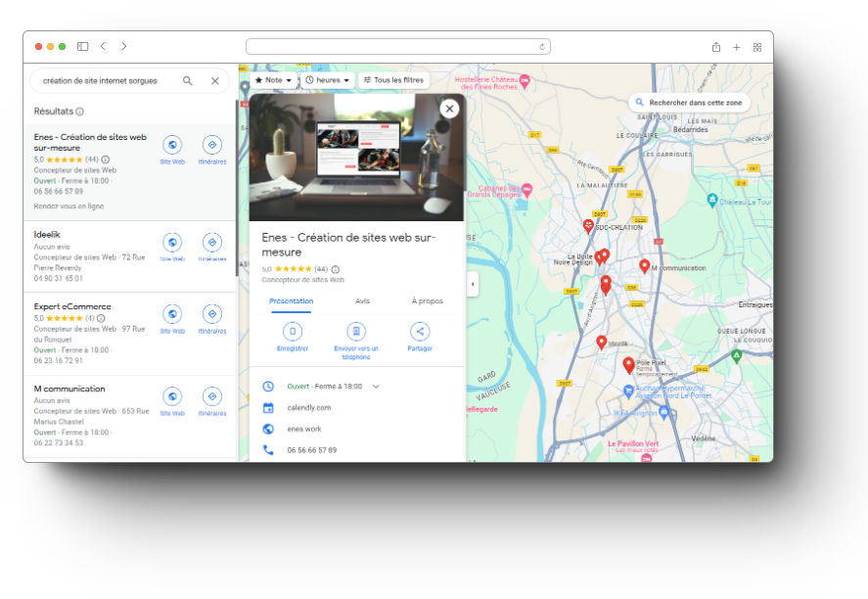Click the review info icon in detail panel
This screenshot has width=868, height=599.
tap(336, 269)
